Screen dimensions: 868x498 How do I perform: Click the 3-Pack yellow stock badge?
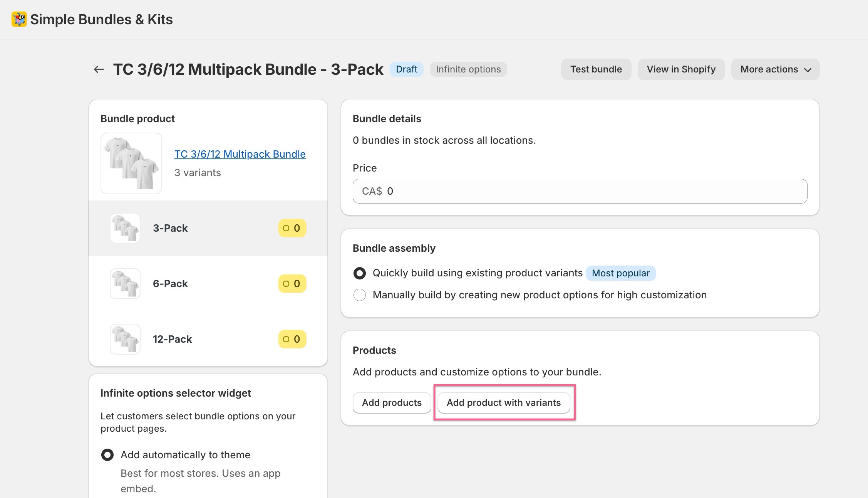coord(292,228)
